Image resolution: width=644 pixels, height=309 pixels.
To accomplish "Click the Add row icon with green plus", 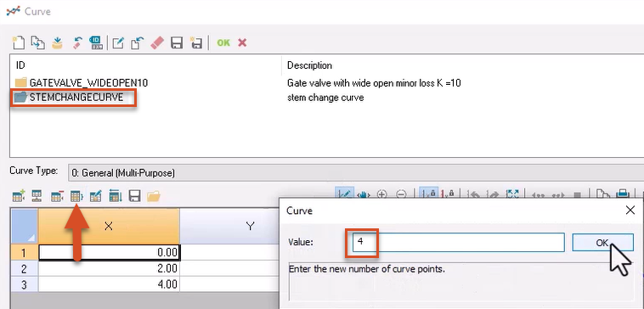I will coord(19,196).
